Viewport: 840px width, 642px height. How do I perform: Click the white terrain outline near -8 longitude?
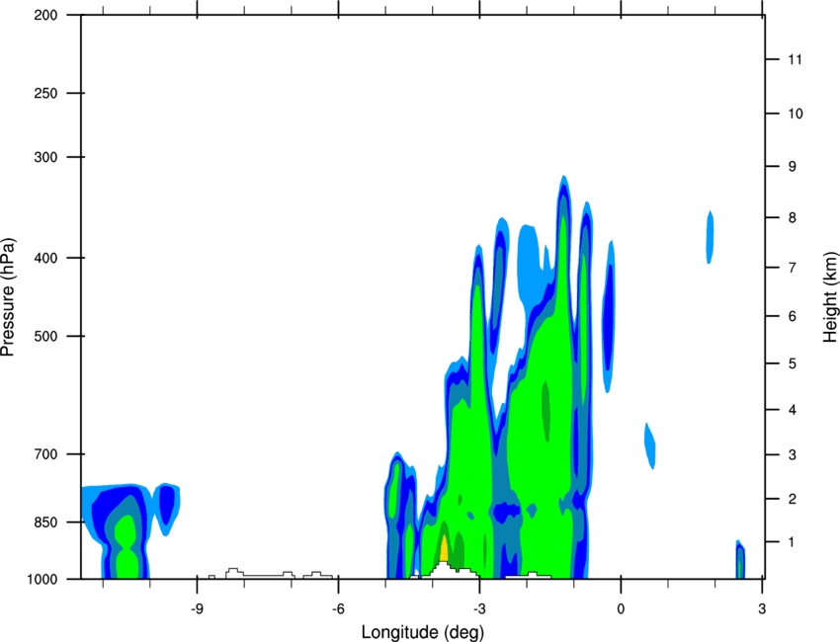(x=234, y=572)
